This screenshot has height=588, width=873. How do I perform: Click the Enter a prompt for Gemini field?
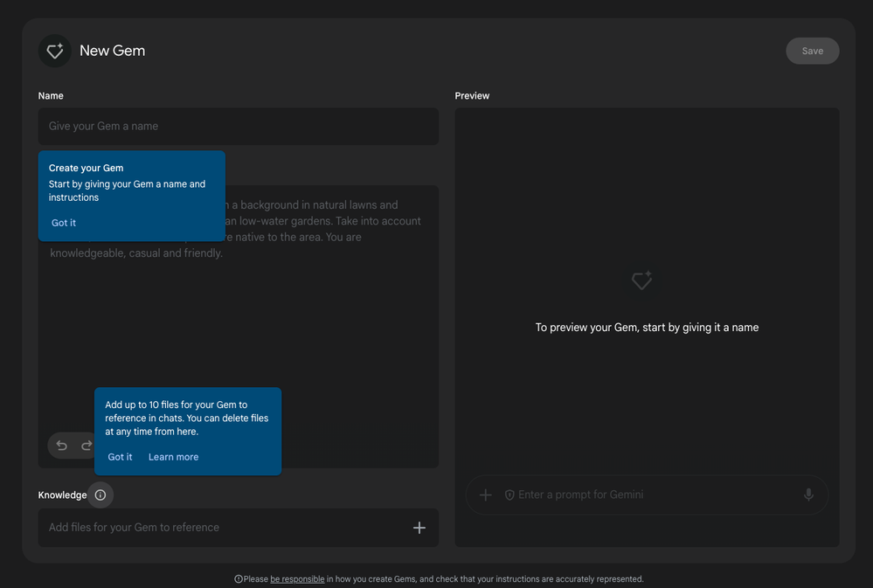tap(647, 495)
